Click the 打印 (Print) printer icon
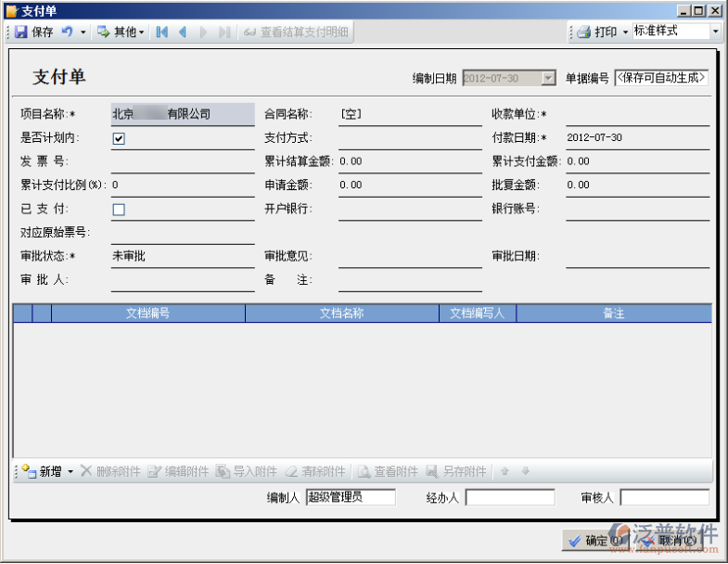The width and height of the screenshot is (728, 564). point(583,32)
